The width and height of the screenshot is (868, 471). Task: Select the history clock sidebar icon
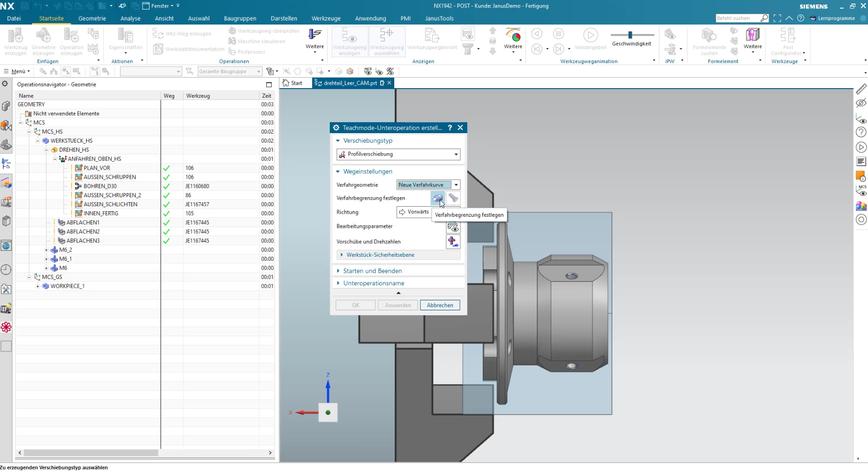tap(6, 270)
